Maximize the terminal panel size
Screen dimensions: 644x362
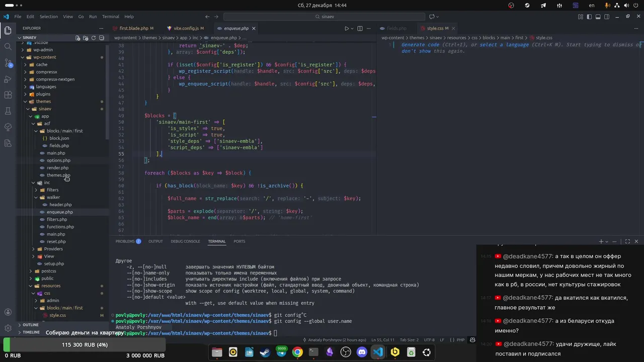click(627, 241)
